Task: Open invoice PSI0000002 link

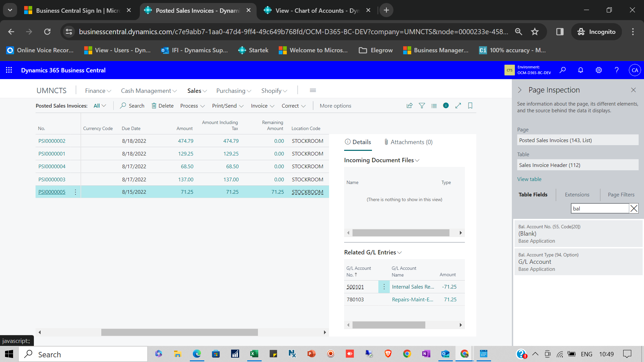Action: coord(52,141)
